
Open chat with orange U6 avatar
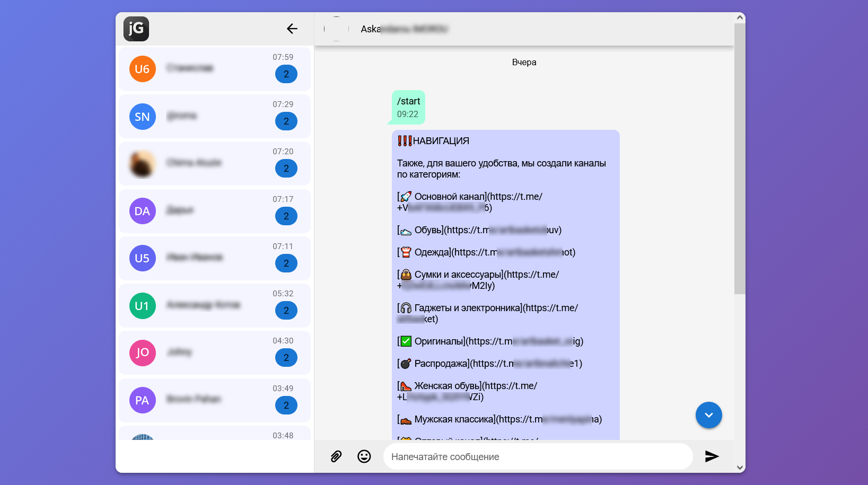pyautogui.click(x=143, y=69)
